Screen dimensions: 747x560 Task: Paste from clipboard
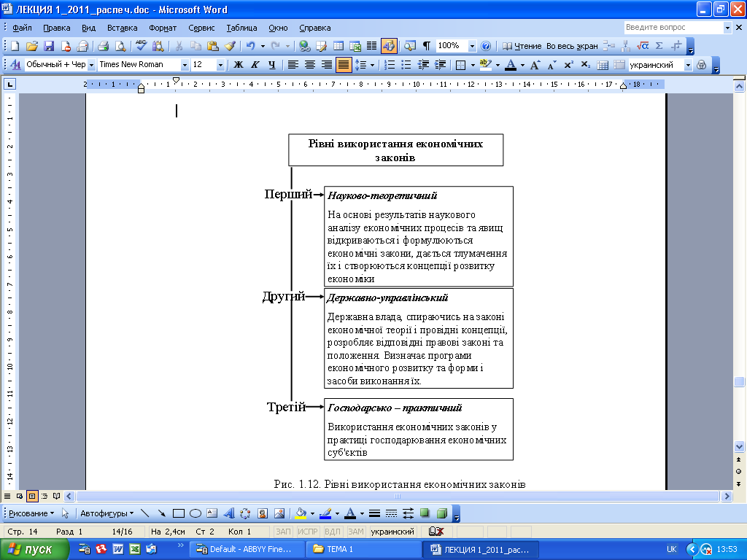coord(212,46)
